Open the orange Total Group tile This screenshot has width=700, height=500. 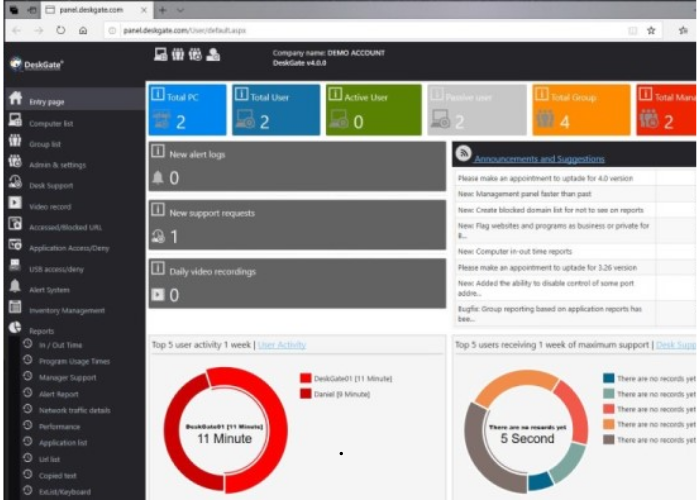click(581, 110)
